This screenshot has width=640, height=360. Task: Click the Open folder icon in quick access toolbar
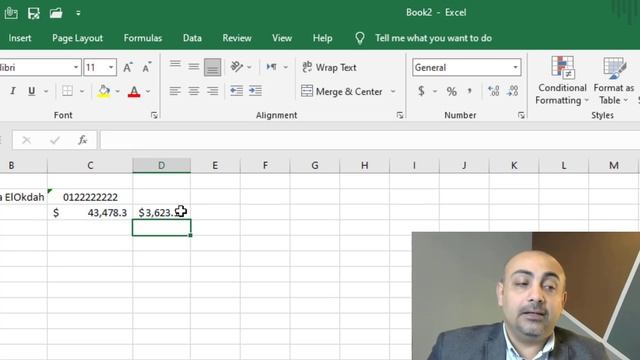click(56, 13)
